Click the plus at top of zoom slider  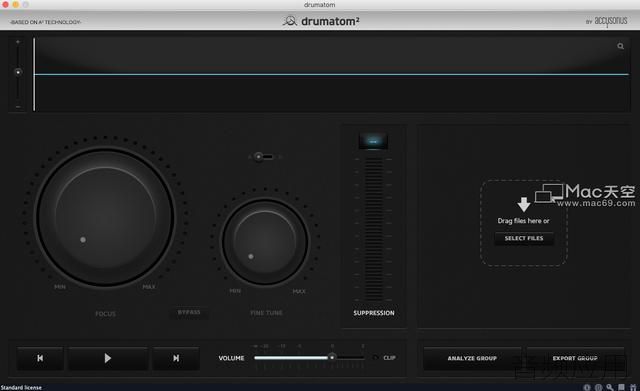coord(18,42)
